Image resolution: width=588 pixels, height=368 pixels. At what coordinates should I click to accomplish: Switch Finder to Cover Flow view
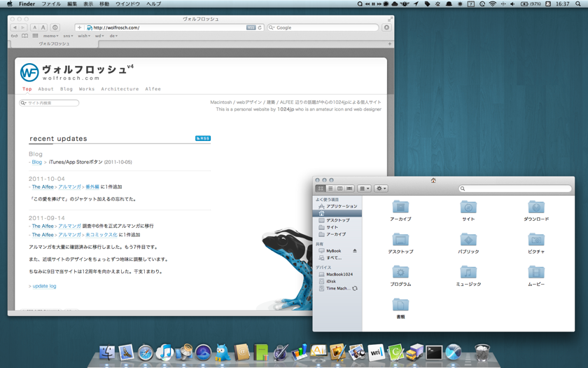point(349,189)
